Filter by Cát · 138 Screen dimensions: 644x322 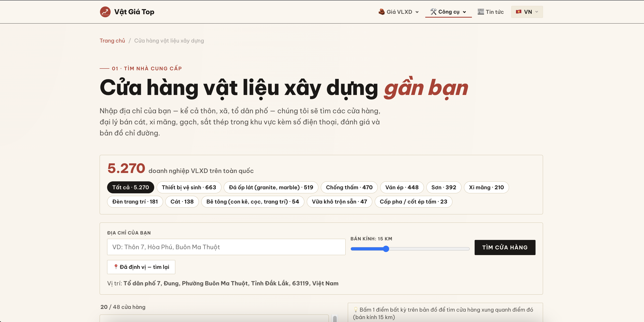pos(182,201)
